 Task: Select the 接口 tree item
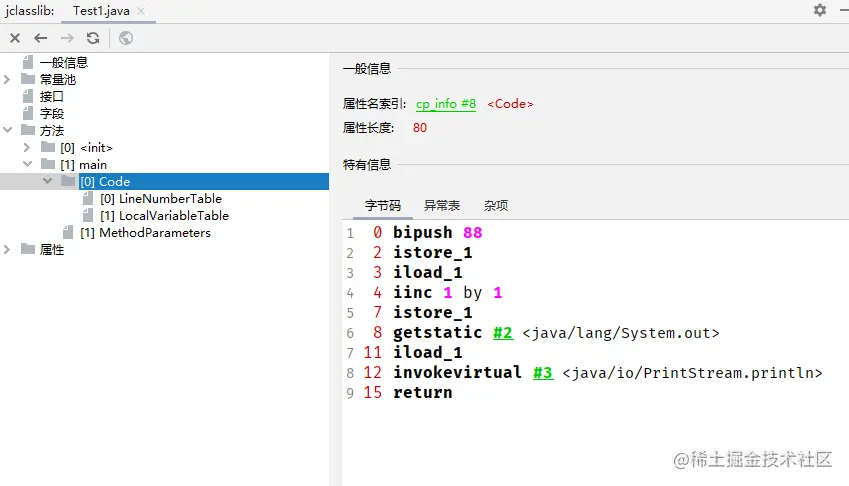(x=52, y=96)
